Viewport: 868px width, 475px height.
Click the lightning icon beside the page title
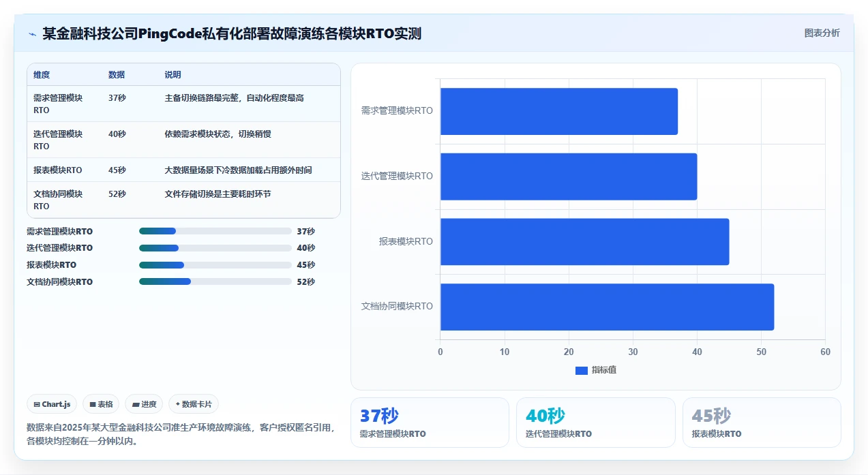(x=32, y=34)
